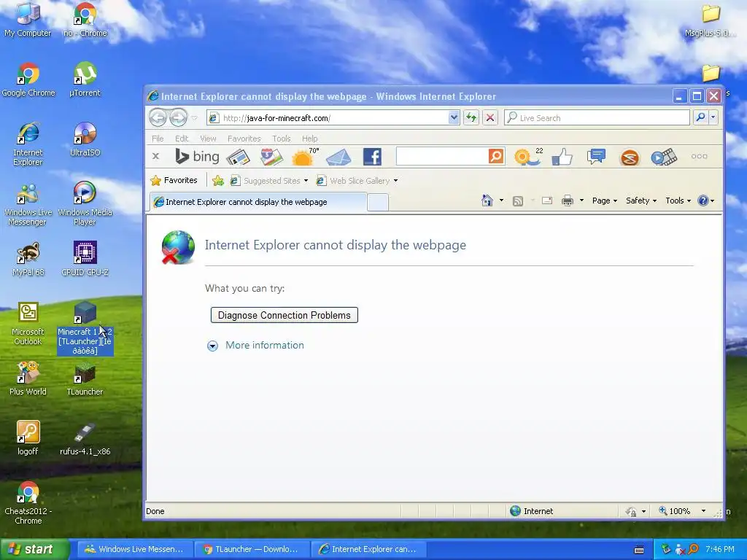Screen dimensions: 747x560
Task: Open the Help menu in menu bar
Action: point(309,139)
